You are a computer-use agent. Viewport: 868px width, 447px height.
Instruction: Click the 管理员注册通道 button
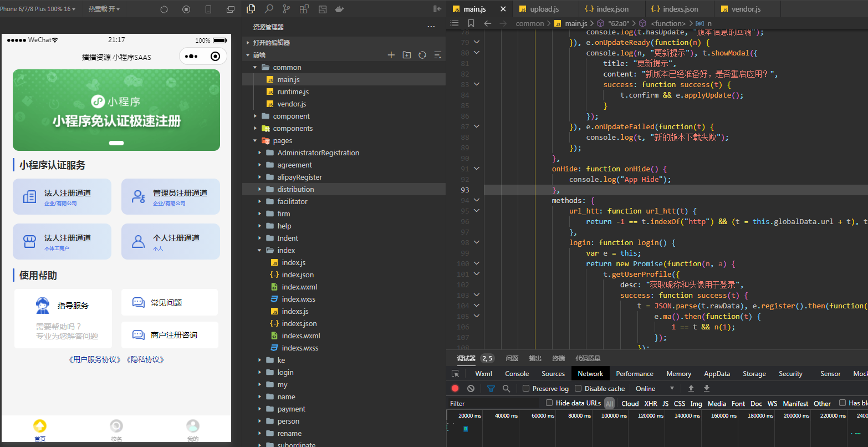pos(171,196)
